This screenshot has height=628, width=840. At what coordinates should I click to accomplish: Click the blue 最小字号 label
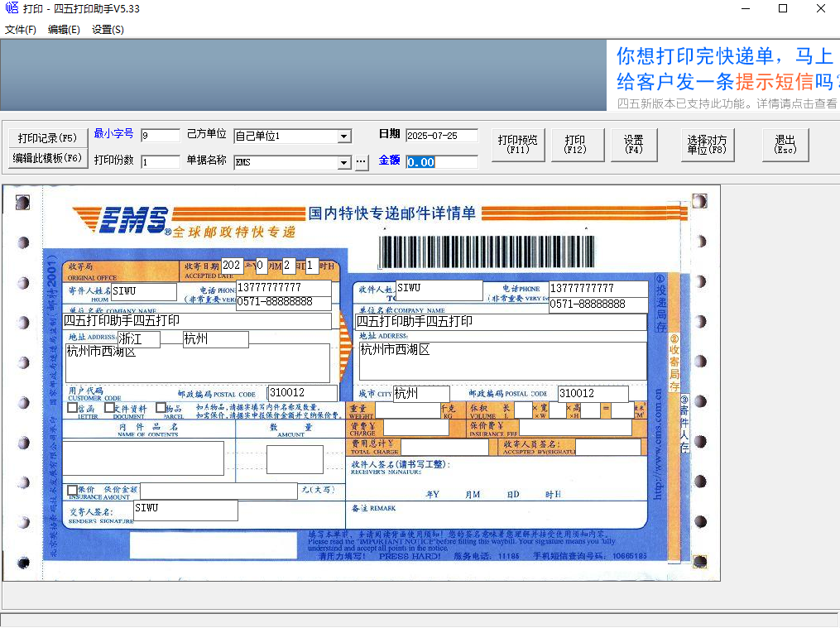click(x=113, y=133)
